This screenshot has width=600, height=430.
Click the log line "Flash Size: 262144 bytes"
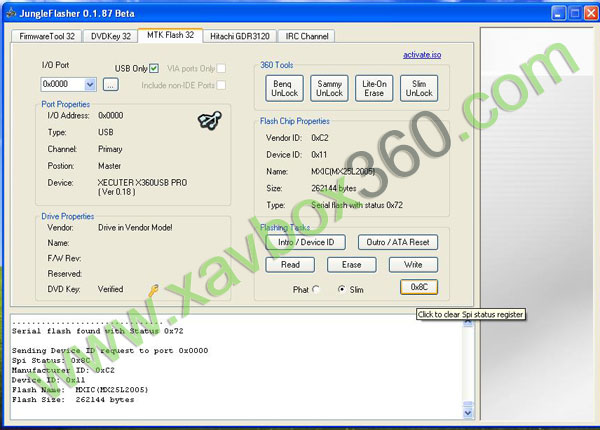point(73,400)
